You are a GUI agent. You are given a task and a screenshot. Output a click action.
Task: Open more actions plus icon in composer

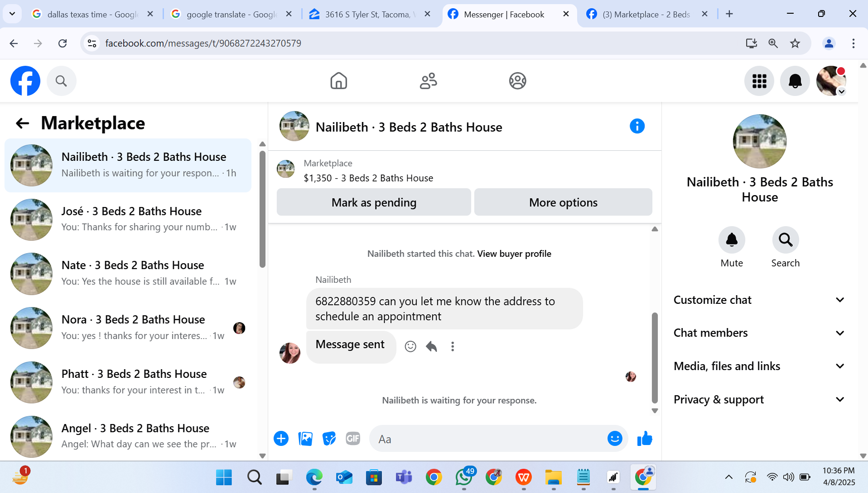281,439
